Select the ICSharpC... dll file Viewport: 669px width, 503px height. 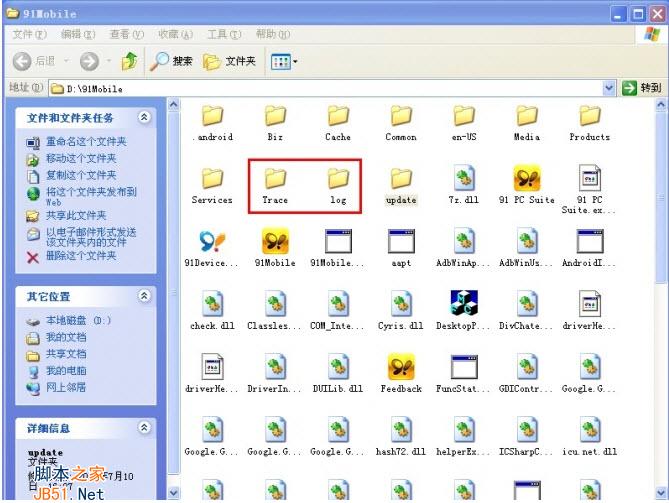[526, 436]
